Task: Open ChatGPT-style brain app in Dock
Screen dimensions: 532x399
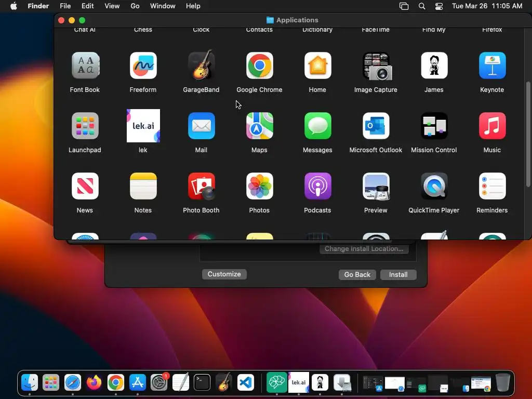Action: [x=277, y=382]
